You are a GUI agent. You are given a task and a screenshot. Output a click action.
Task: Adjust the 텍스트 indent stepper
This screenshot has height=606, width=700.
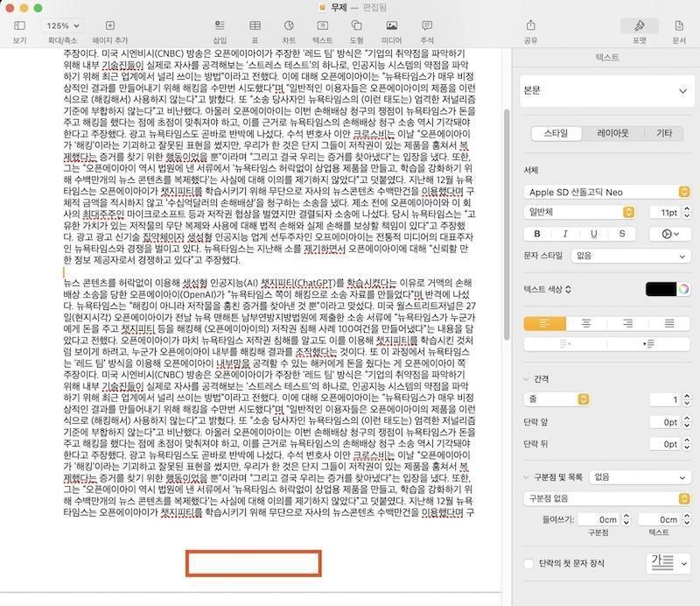coord(687,519)
